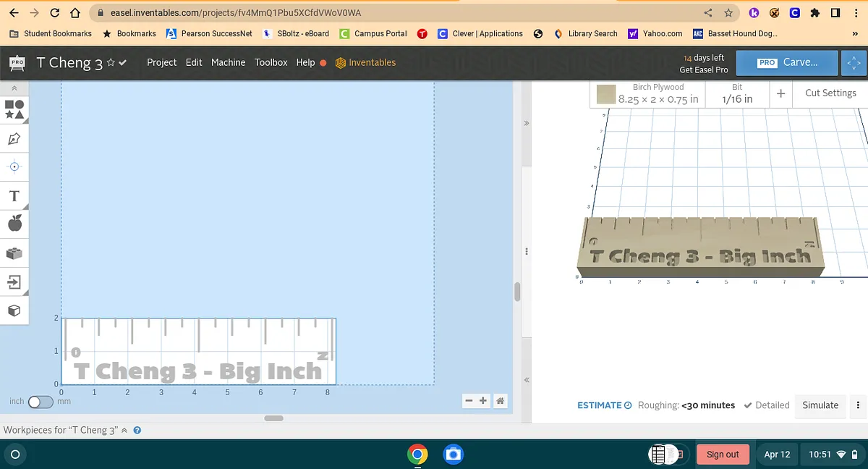Open the Import tool
The image size is (868, 469).
click(14, 282)
